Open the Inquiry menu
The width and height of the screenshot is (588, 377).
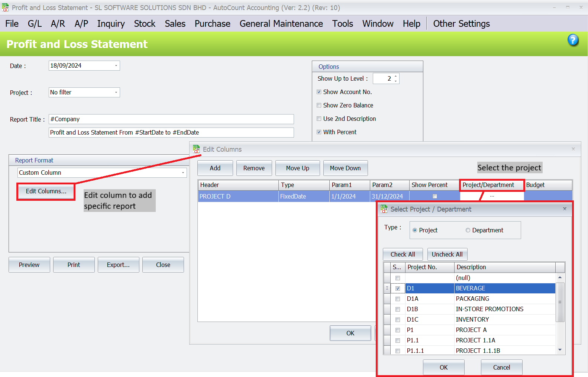point(111,24)
